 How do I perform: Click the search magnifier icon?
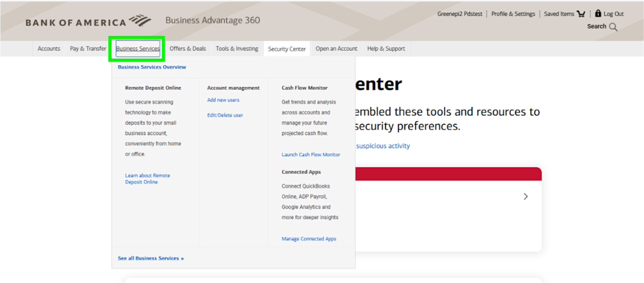tap(613, 27)
